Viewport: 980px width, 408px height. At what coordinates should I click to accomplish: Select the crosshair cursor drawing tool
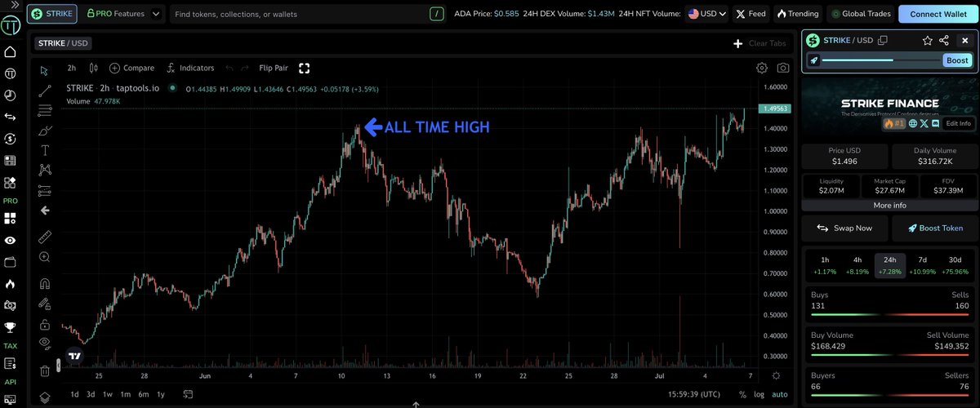click(45, 70)
